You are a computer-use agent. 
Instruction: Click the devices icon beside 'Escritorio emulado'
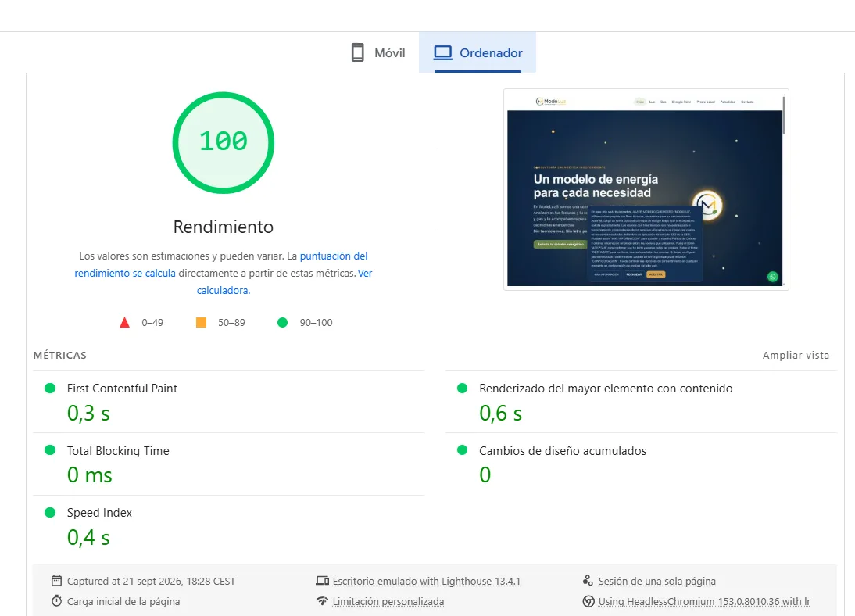click(x=322, y=581)
